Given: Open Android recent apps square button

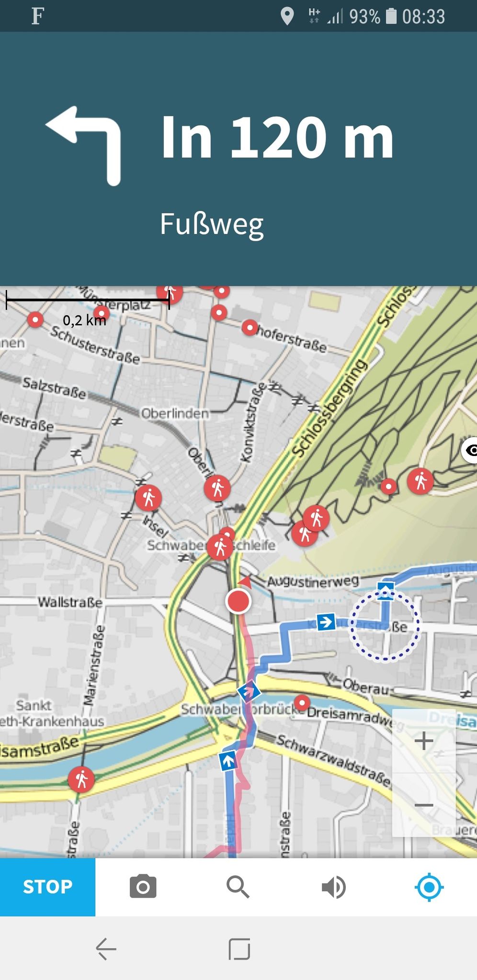Looking at the screenshot, I should pos(239,948).
